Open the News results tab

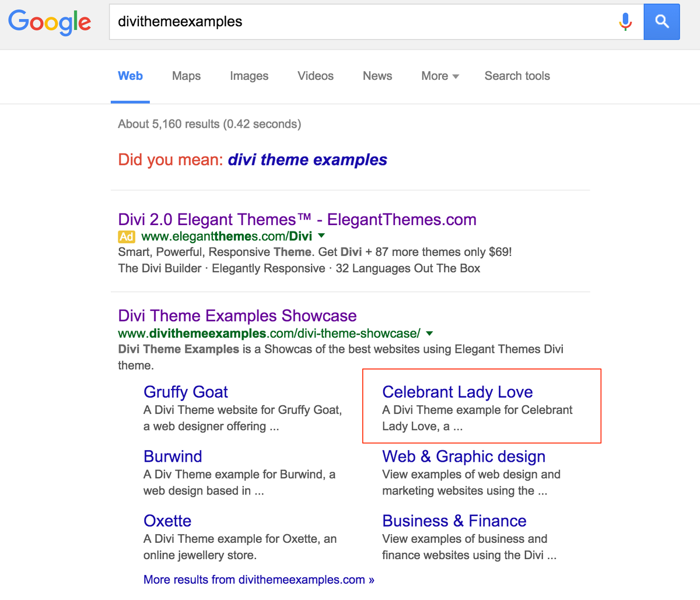377,76
